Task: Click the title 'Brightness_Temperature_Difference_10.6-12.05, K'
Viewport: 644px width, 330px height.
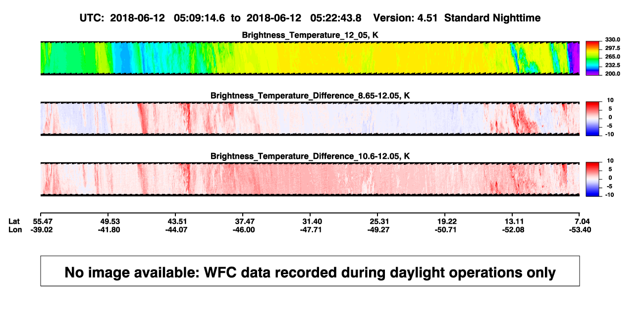Action: point(310,156)
